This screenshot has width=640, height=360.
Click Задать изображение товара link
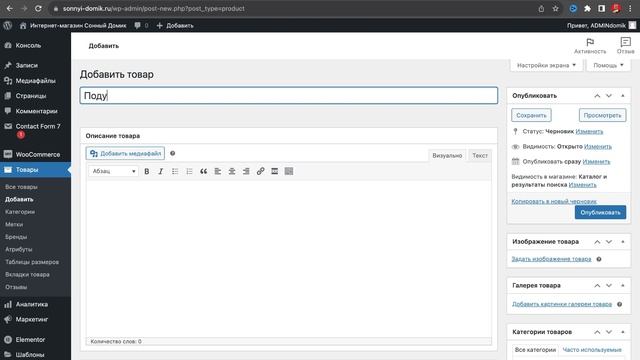551,259
